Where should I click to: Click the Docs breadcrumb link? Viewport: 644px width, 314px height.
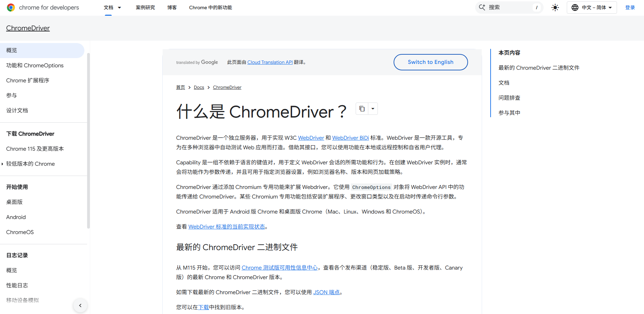(x=199, y=87)
